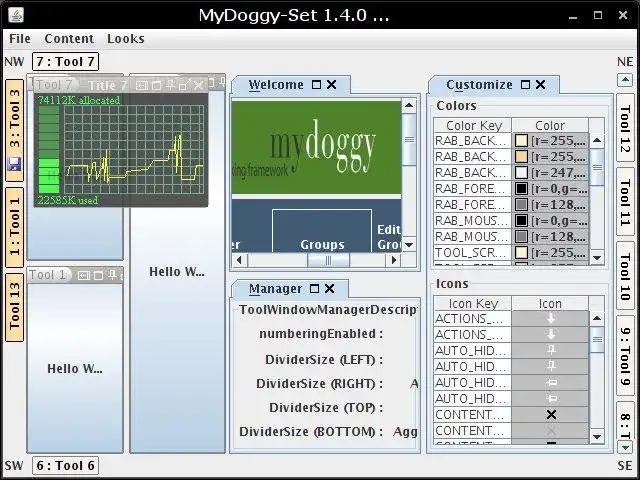The height and width of the screenshot is (480, 640).
Task: Click the RAB_BACK swatch with r=247
Action: 521,172
